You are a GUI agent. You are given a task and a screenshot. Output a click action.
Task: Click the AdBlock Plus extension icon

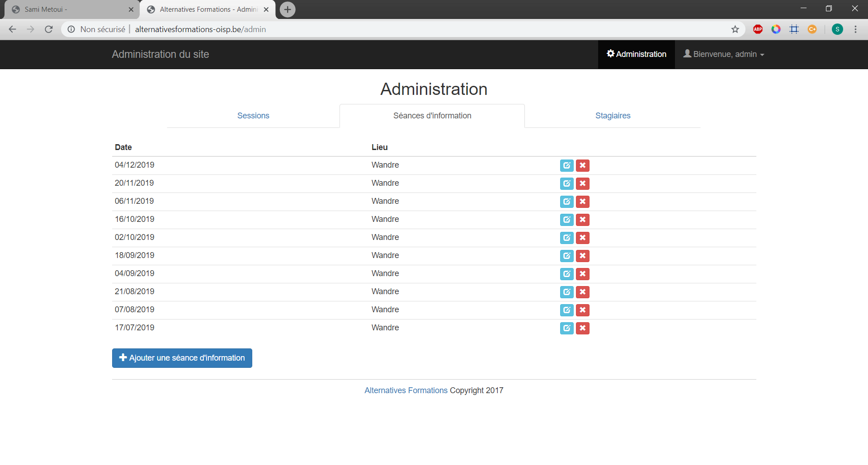pos(758,29)
